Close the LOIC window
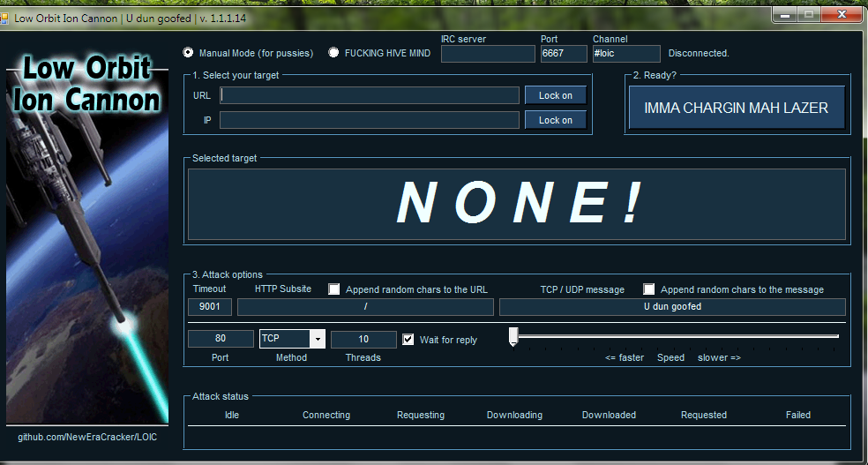The image size is (868, 465). (x=842, y=15)
